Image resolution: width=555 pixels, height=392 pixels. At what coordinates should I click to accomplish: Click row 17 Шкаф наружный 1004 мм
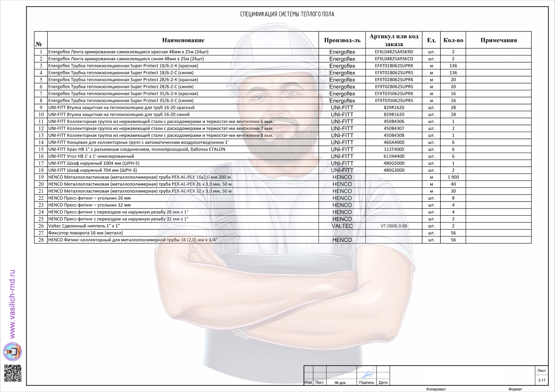click(94, 163)
